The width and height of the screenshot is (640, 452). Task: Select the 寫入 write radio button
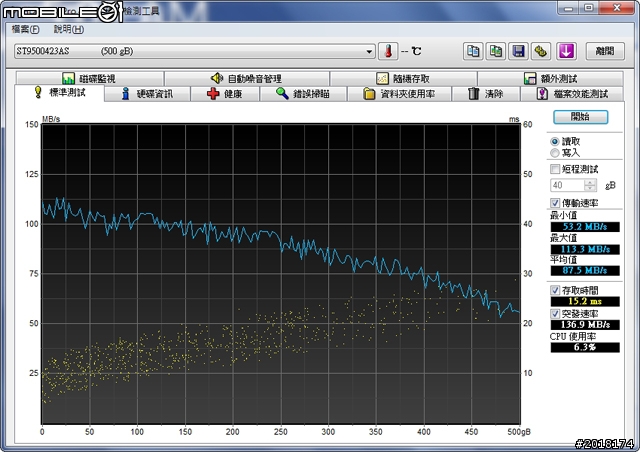554,153
